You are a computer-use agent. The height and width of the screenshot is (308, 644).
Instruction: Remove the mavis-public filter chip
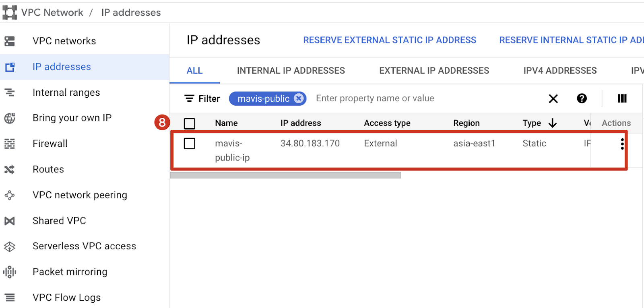[298, 99]
